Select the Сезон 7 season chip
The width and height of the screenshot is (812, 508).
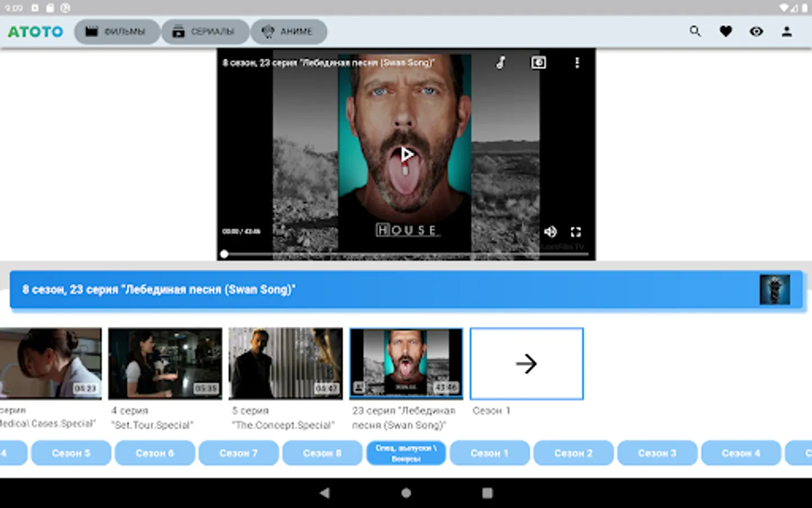[239, 453]
